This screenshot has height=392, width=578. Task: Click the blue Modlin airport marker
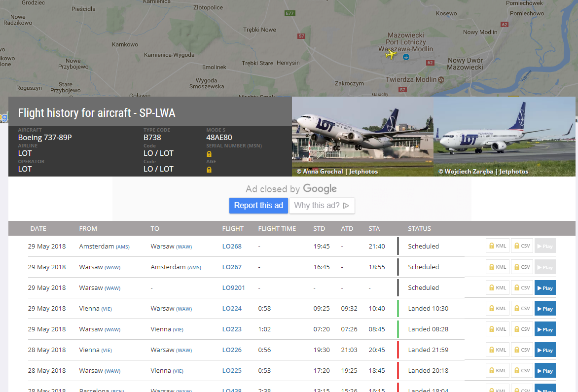point(406,57)
